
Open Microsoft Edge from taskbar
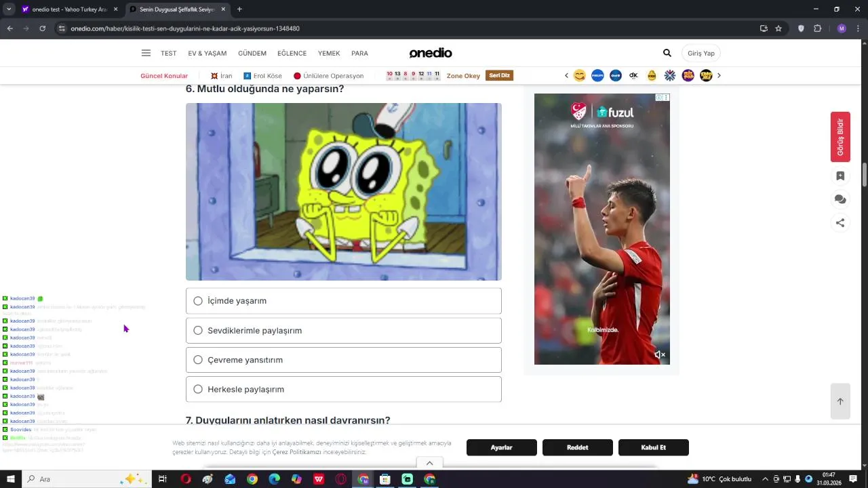point(274,479)
